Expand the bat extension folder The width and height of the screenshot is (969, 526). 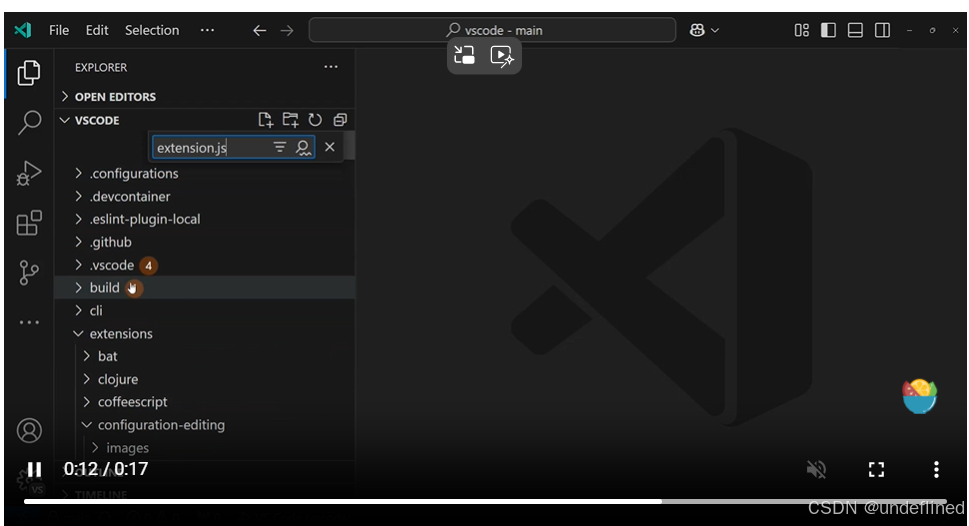click(205, 357)
